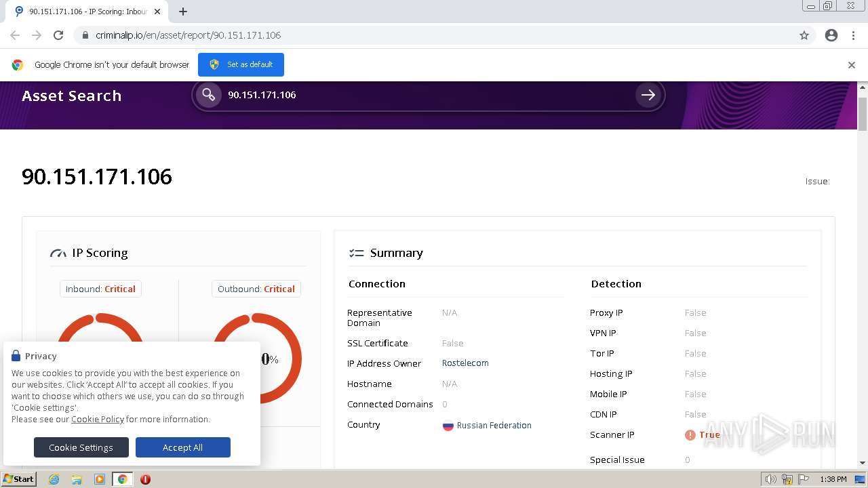Bookmark this page with the star icon
This screenshot has width=868, height=488.
point(804,35)
